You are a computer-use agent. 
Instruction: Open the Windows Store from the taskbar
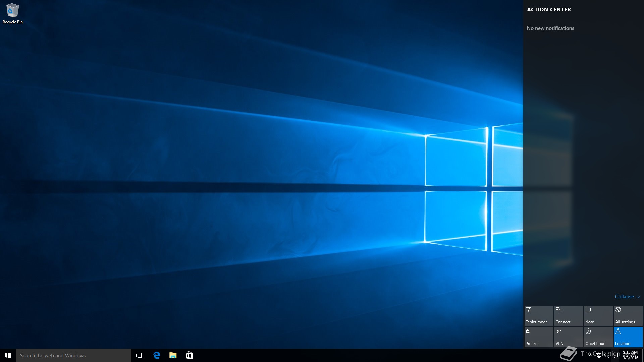point(189,355)
